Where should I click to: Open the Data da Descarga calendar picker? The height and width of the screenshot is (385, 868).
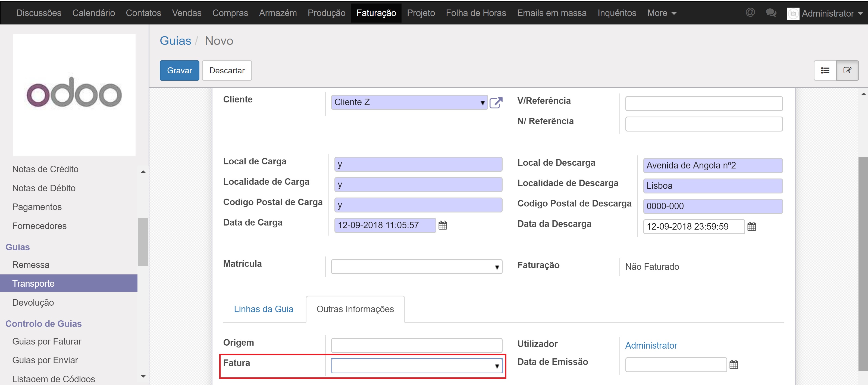pyautogui.click(x=751, y=227)
